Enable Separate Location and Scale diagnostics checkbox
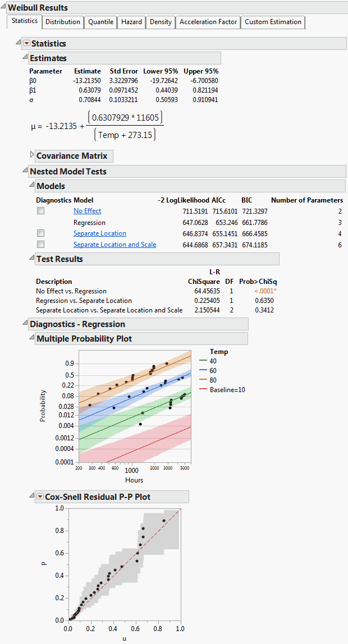 point(40,245)
